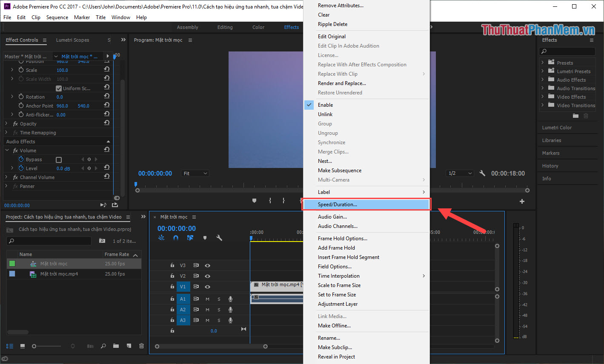The width and height of the screenshot is (604, 364).
Task: Select Nest from the context menu
Action: pos(325,161)
